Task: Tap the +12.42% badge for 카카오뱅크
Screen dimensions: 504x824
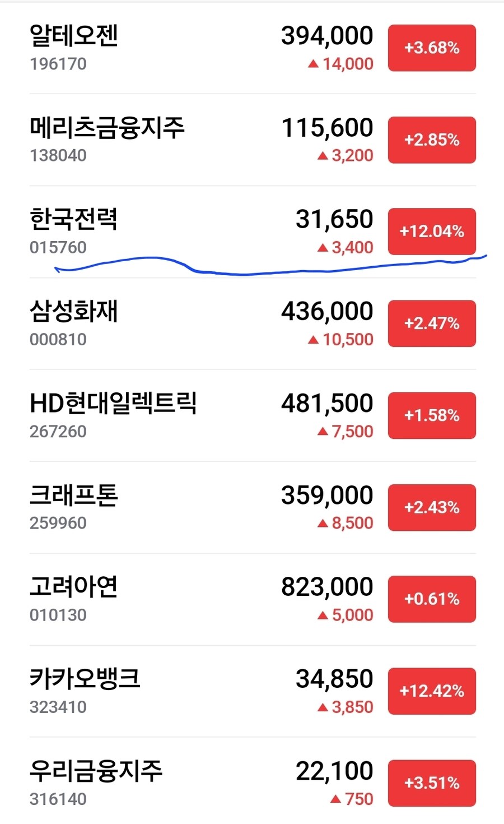Action: pyautogui.click(x=432, y=691)
